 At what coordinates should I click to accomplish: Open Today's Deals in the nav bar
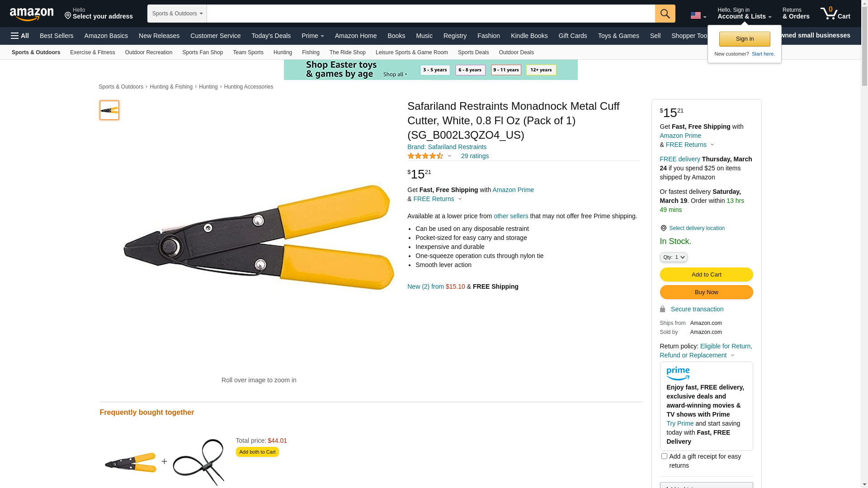(x=271, y=36)
